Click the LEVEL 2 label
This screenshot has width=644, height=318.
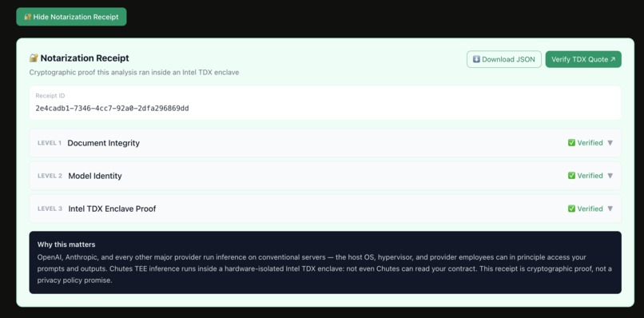coord(50,176)
